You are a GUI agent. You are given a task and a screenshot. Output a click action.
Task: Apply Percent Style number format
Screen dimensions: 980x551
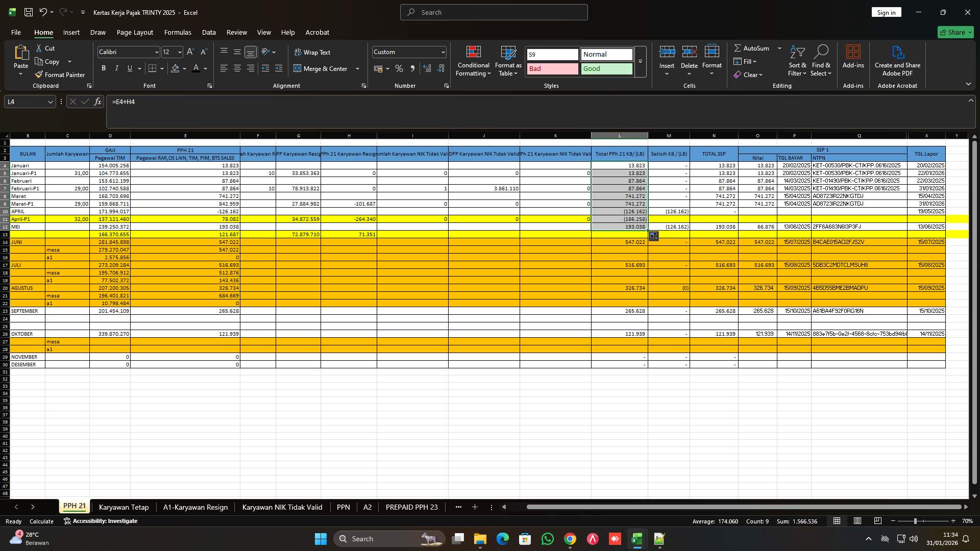(x=399, y=68)
